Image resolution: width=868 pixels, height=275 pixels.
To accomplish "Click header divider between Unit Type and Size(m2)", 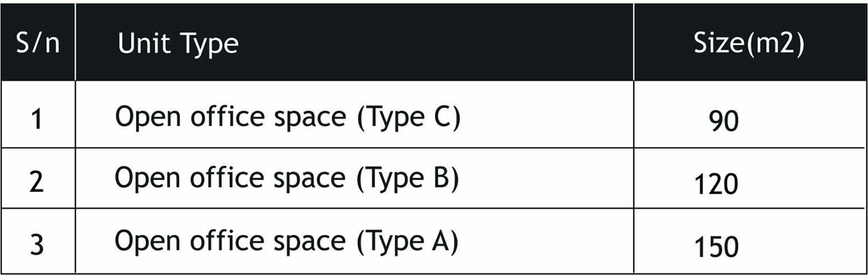I will click(634, 42).
